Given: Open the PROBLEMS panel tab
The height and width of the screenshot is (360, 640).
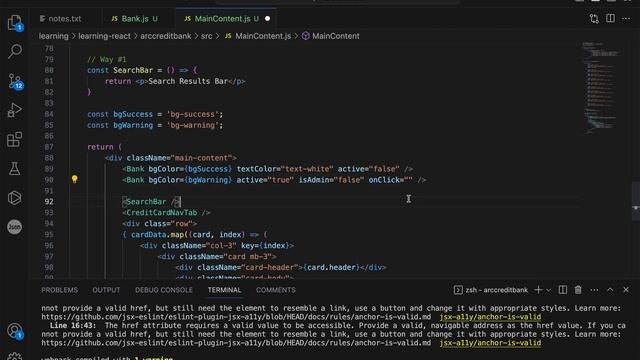Looking at the screenshot, I should pyautogui.click(x=60, y=290).
